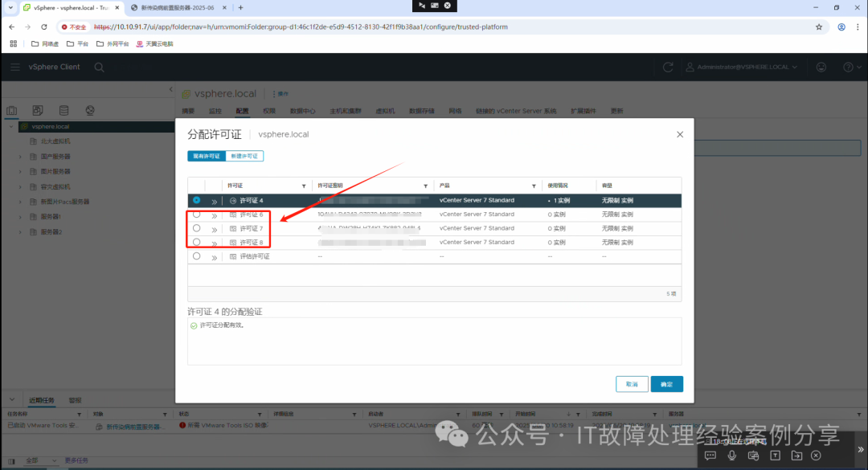Expand details arrow for 许可证 4 row
This screenshot has height=470, width=868.
click(215, 202)
